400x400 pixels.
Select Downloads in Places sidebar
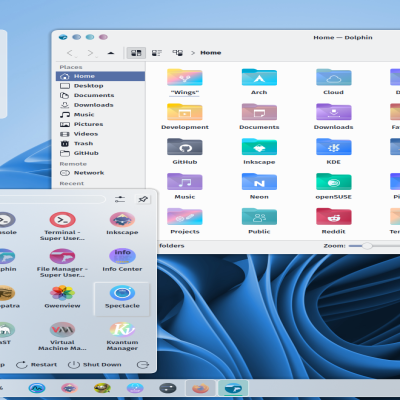100,105
